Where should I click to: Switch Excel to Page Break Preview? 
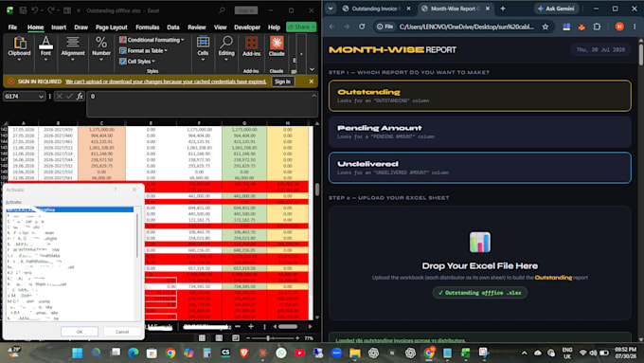(235, 338)
